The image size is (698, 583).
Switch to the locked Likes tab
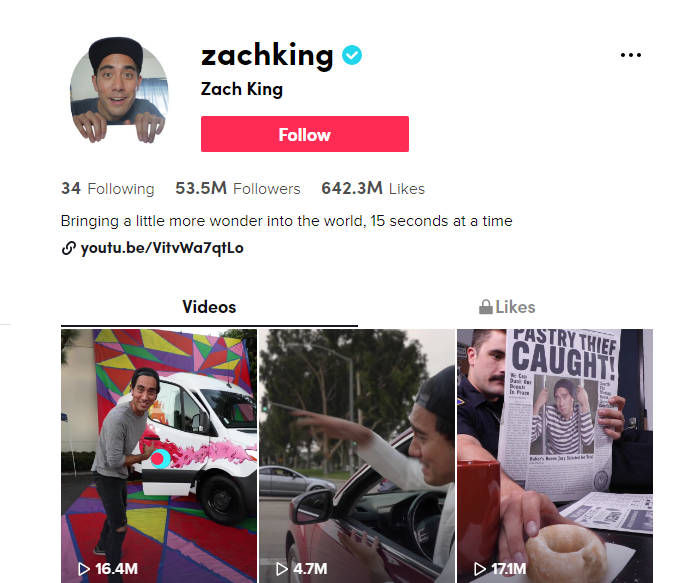[x=507, y=307]
